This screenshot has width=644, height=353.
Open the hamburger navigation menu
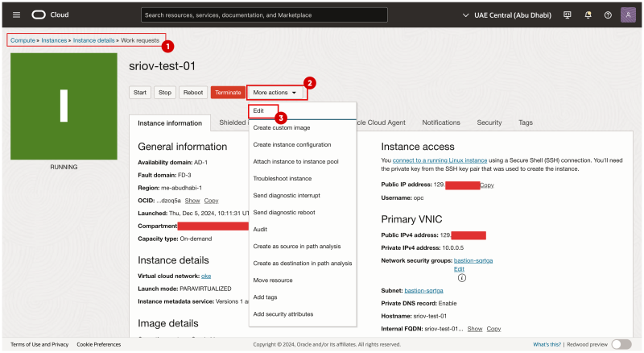pyautogui.click(x=16, y=15)
